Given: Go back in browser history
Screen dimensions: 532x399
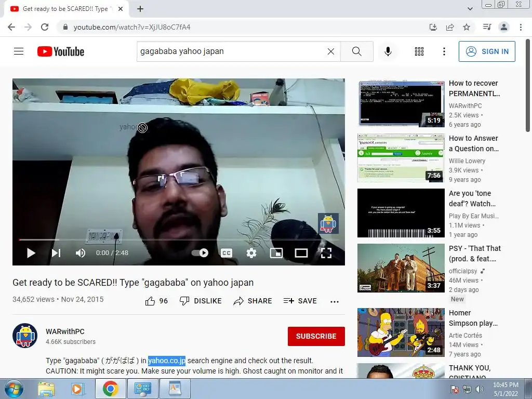Looking at the screenshot, I should tap(11, 27).
